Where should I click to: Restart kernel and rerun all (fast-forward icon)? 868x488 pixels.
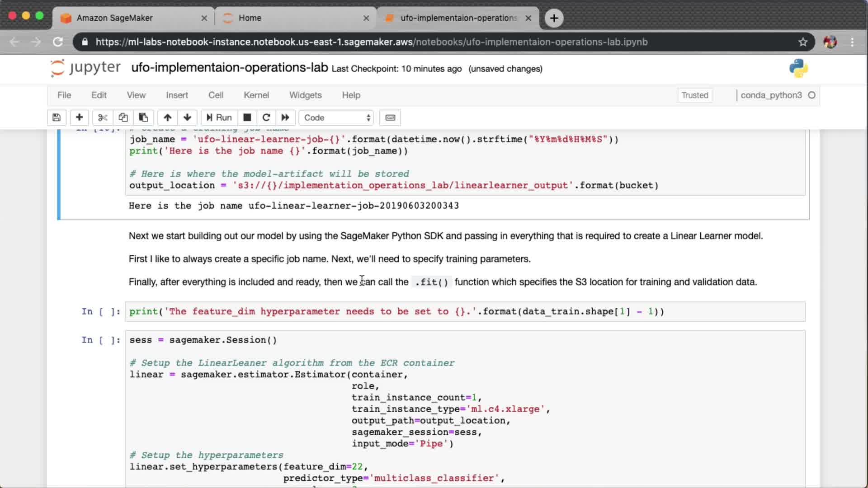click(x=285, y=117)
